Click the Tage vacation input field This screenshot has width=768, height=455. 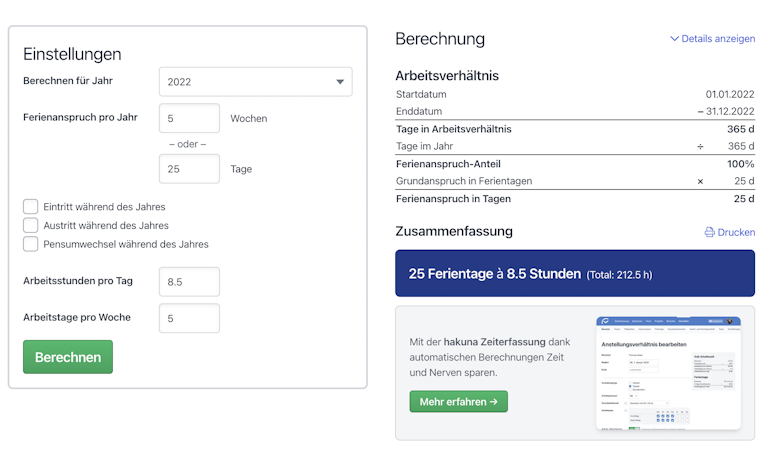pyautogui.click(x=189, y=169)
